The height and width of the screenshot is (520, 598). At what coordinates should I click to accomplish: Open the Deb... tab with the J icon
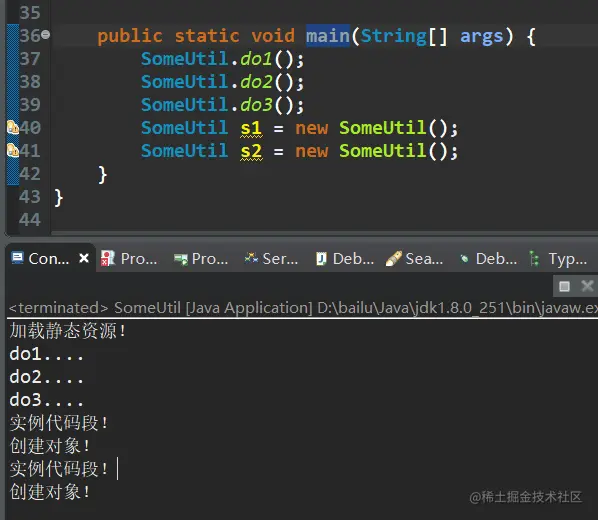click(345, 259)
